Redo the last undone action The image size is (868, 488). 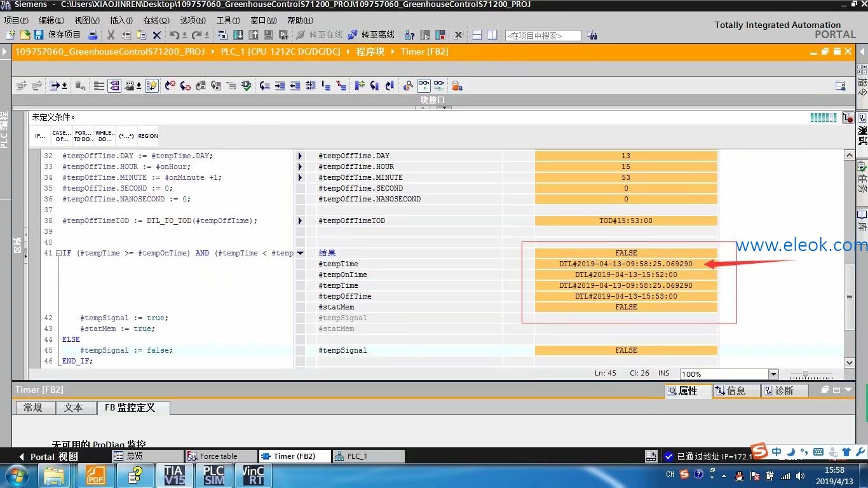(x=198, y=35)
